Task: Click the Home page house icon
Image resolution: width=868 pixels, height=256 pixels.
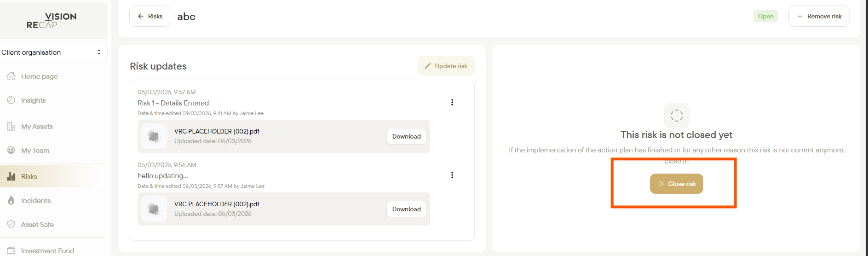Action: coord(11,76)
